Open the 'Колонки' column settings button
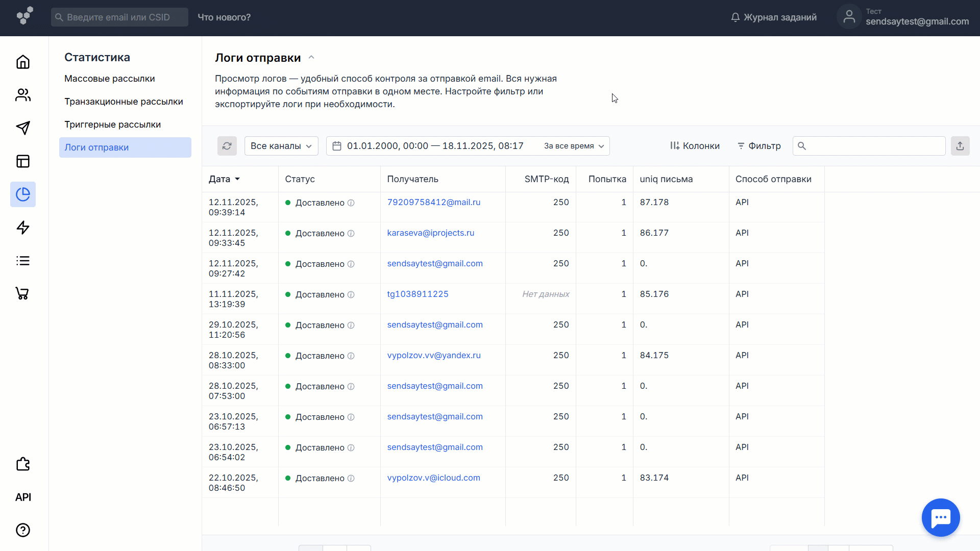This screenshot has width=980, height=551. click(695, 146)
